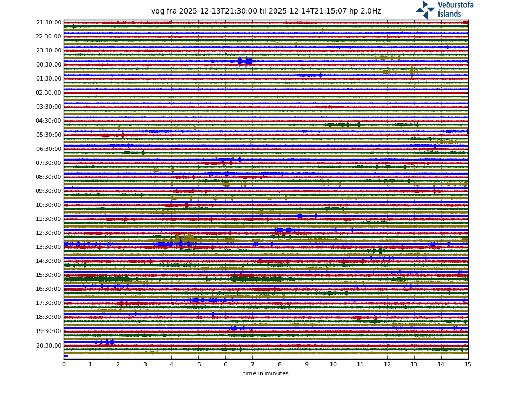Viewport: 532px width, 399px height.
Task: Click the short blue trace at plot bottom
Action: [65, 356]
